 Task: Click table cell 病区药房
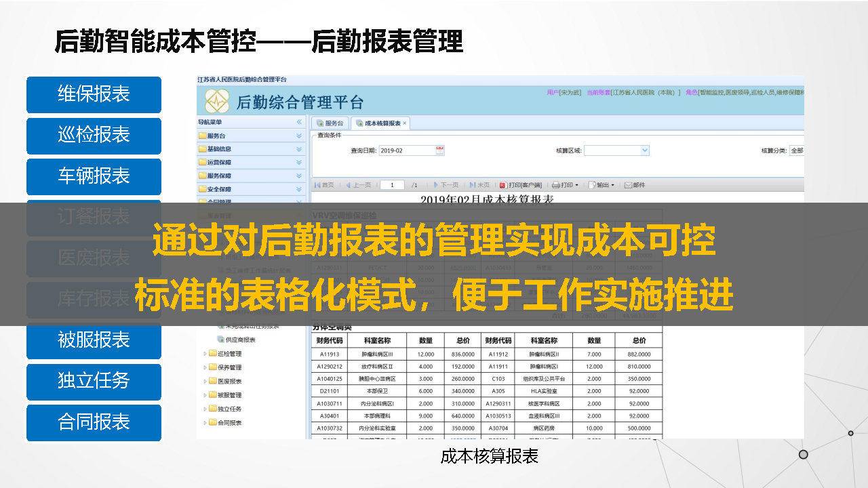click(x=543, y=428)
